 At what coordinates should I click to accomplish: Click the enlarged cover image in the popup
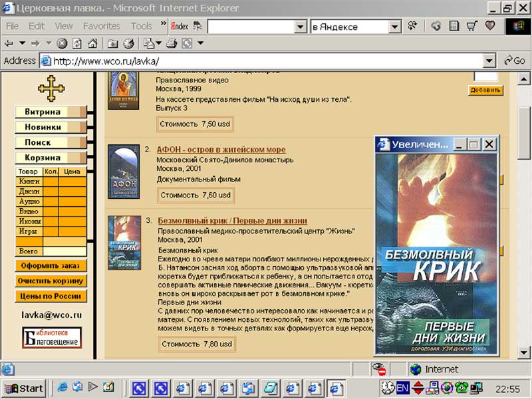(x=436, y=255)
